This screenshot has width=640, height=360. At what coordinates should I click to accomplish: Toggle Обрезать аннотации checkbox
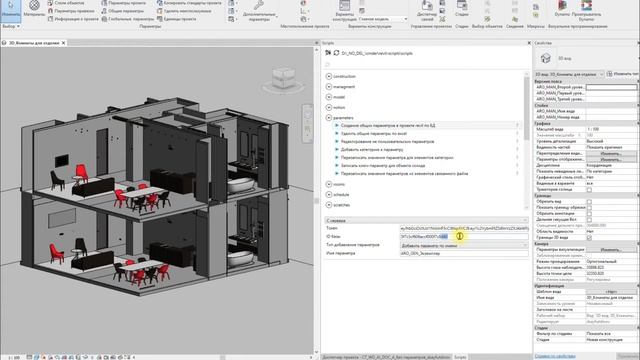pos(589,213)
